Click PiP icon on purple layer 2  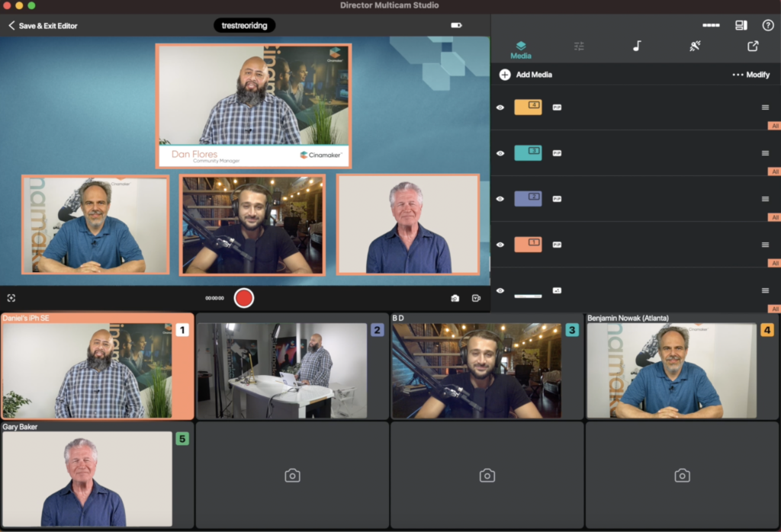[557, 199]
